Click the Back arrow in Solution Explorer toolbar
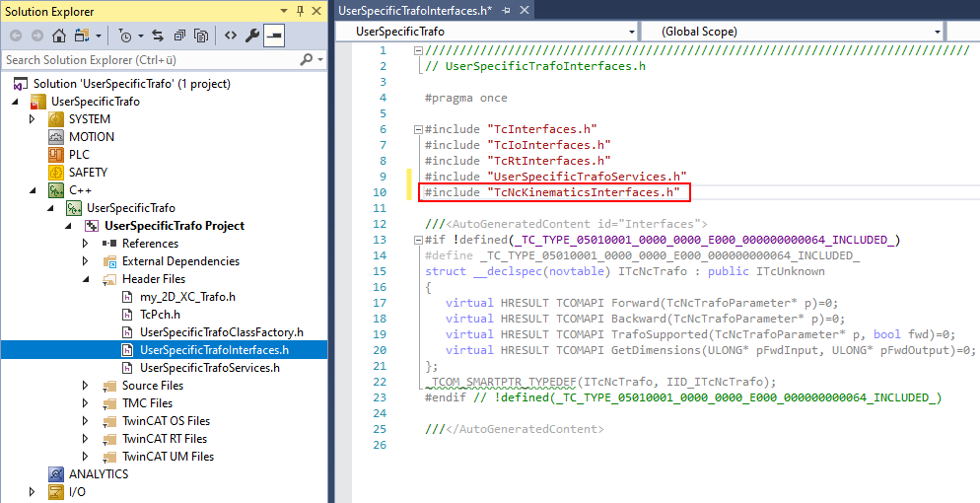The height and width of the screenshot is (503, 980). point(16,36)
